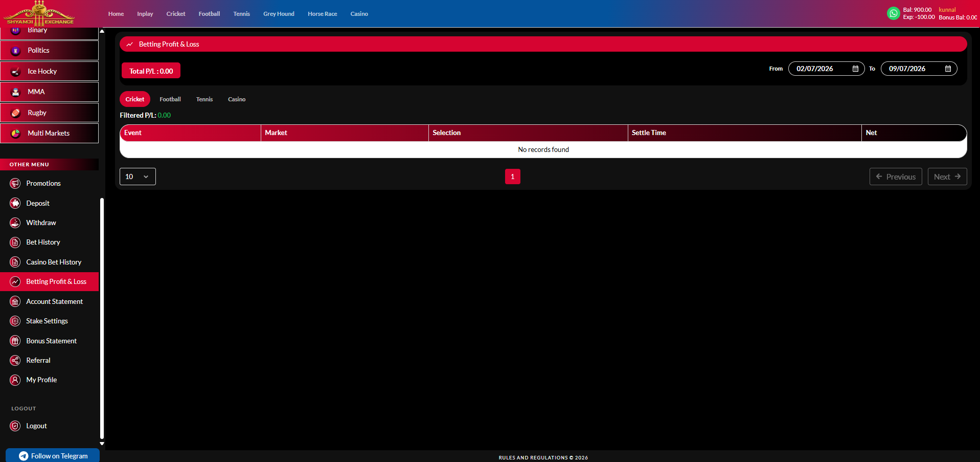Screen dimensions: 980x462
Task: Click the Promotions megaphone icon
Action: pos(15,183)
